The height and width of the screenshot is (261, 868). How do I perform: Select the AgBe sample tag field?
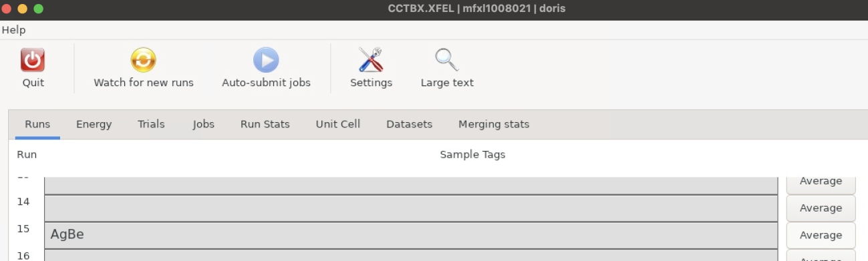pos(411,235)
